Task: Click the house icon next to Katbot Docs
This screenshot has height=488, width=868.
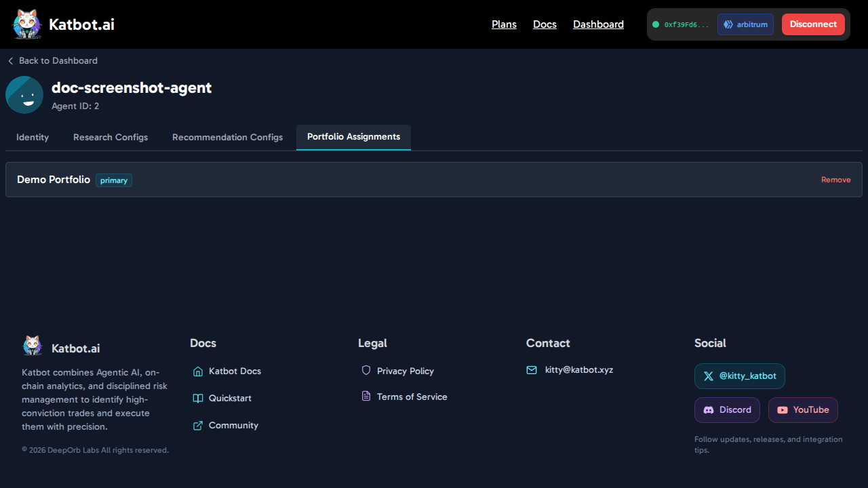Action: click(x=198, y=371)
